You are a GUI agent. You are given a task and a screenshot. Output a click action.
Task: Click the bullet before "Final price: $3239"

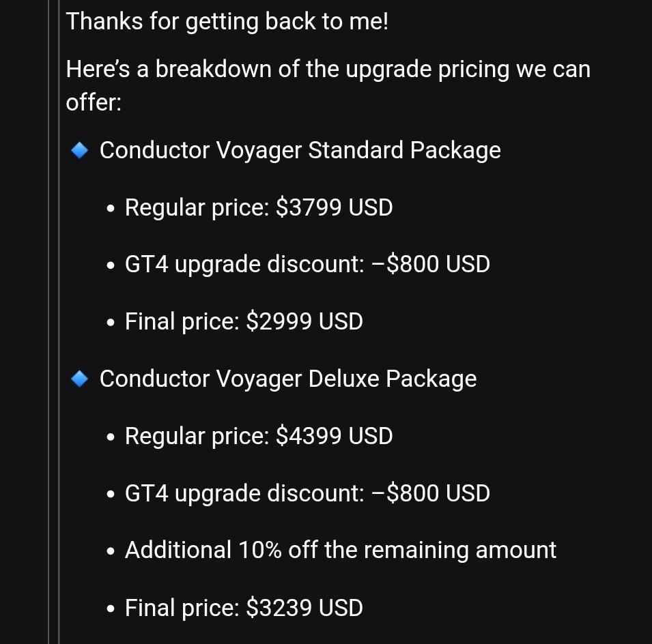(x=111, y=609)
